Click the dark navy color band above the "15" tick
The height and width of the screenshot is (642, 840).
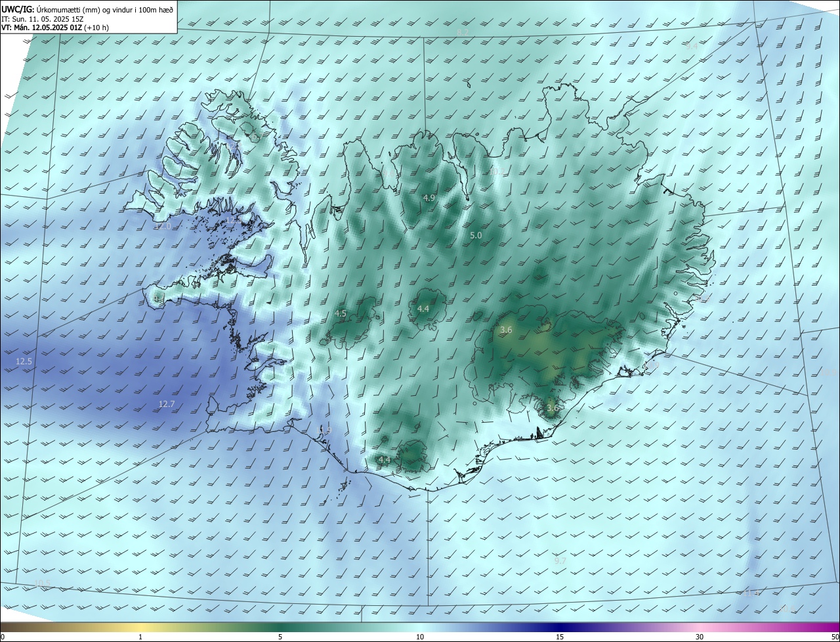coord(560,627)
